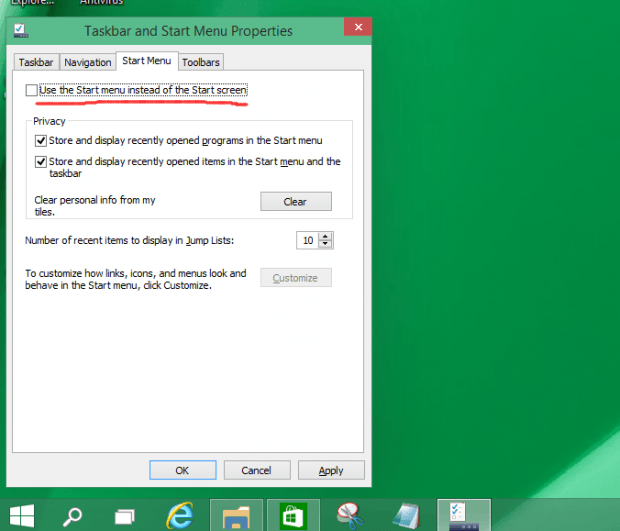This screenshot has width=620, height=531.
Task: Increase the Jump Lists recent items count
Action: tap(325, 236)
